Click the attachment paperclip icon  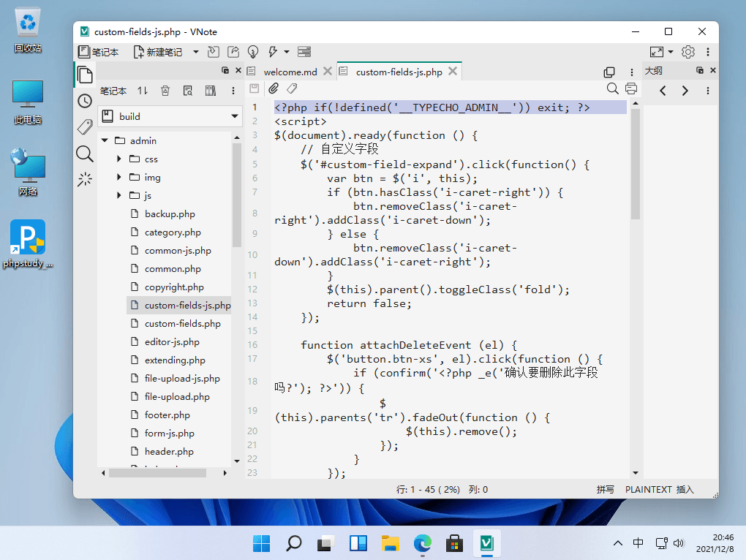pyautogui.click(x=273, y=88)
